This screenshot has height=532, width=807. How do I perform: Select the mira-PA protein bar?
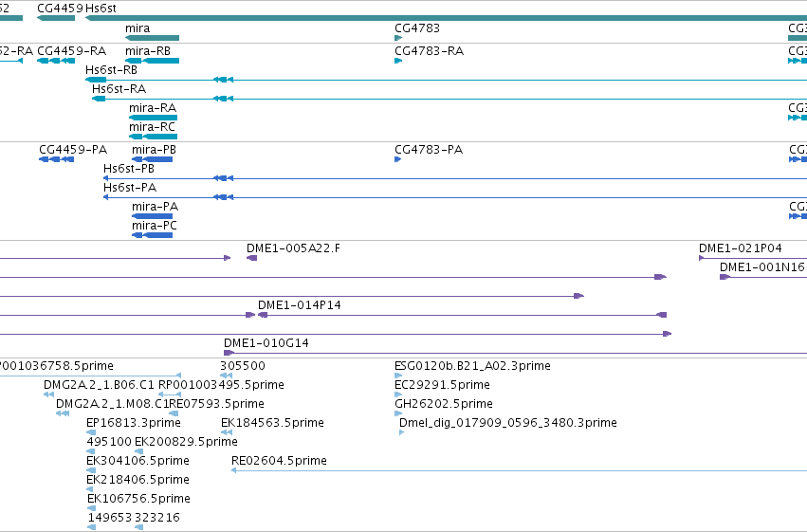pyautogui.click(x=153, y=216)
